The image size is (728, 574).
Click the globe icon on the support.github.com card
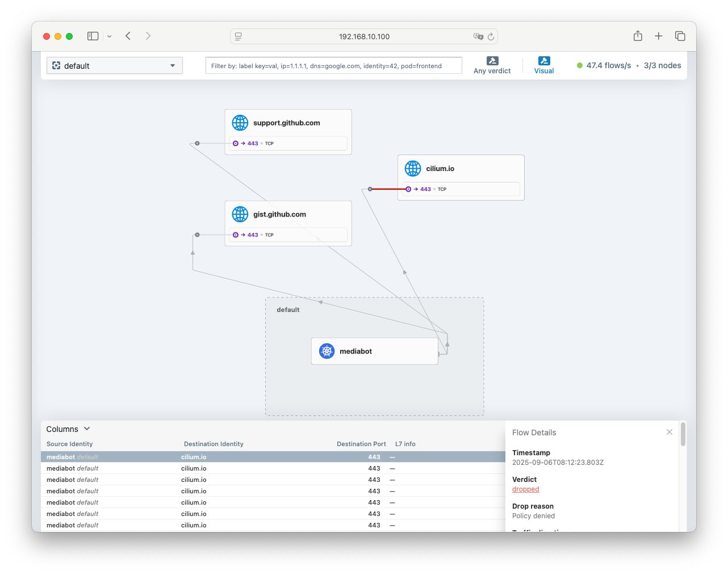pyautogui.click(x=240, y=123)
